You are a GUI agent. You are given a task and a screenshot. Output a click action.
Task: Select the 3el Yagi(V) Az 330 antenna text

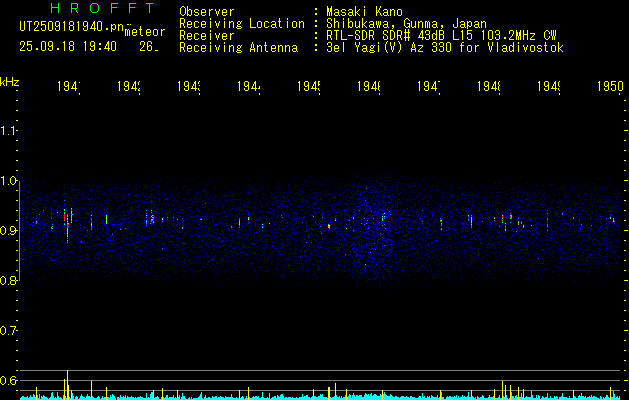point(445,48)
